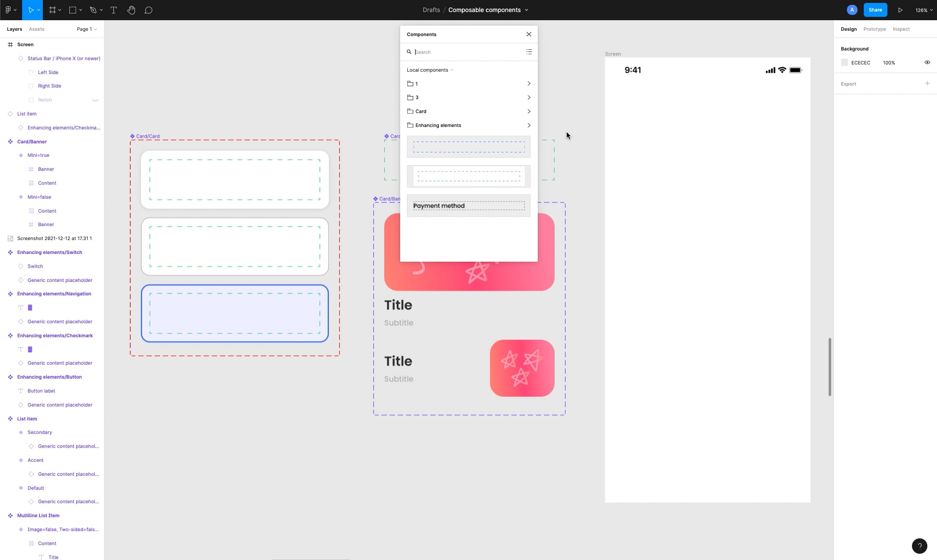Select the Rectangle shape tool
This screenshot has height=560, width=937.
pyautogui.click(x=73, y=10)
